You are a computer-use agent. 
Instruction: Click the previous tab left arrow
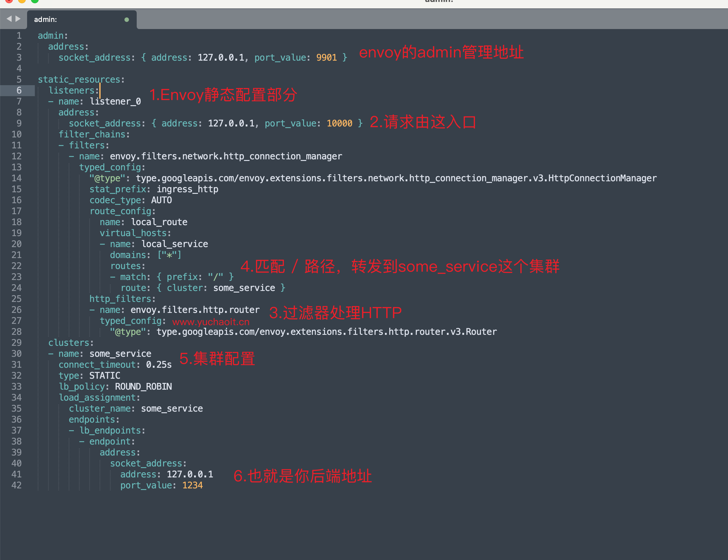coord(9,19)
